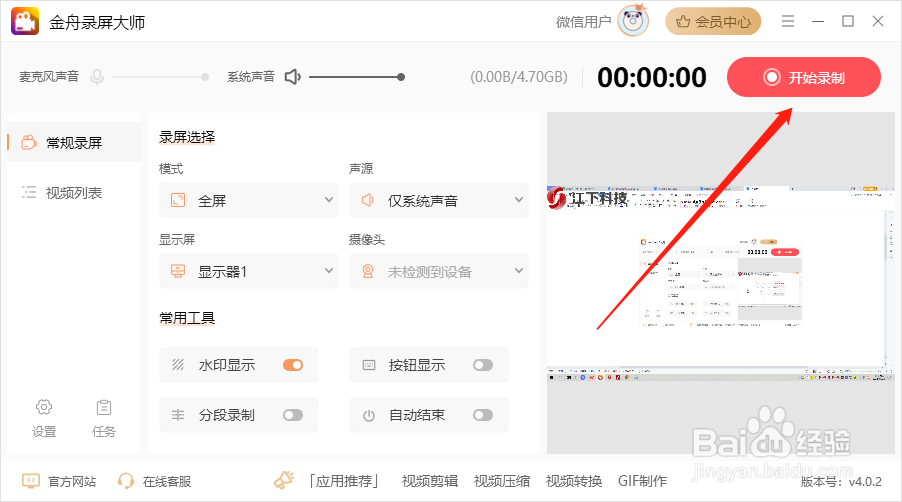Click the (0.00B/4.70GB) storage text
This screenshot has width=902, height=502.
(519, 77)
